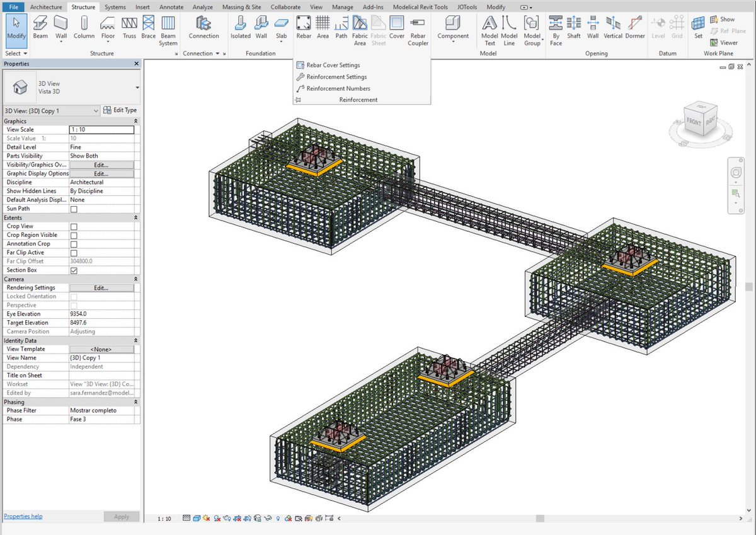
Task: Edit Graphic Display Options
Action: 101,173
